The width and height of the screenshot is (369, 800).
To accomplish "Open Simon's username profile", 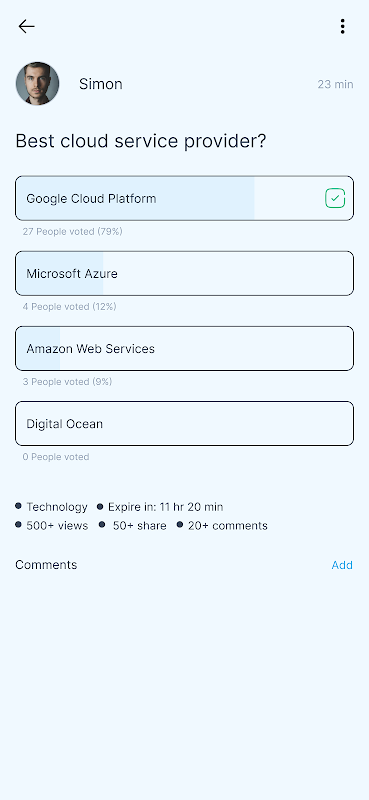I will coord(101,84).
